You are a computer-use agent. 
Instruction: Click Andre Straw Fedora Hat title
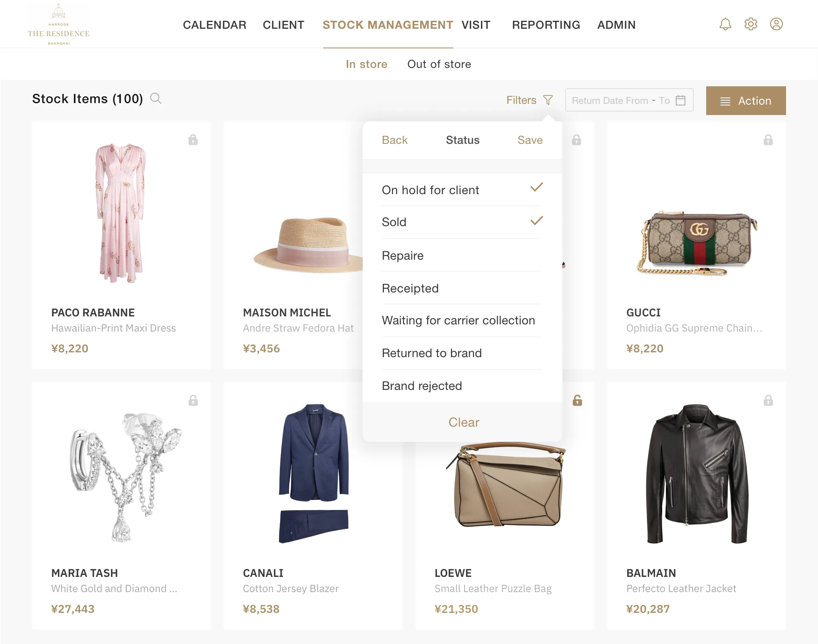point(298,328)
